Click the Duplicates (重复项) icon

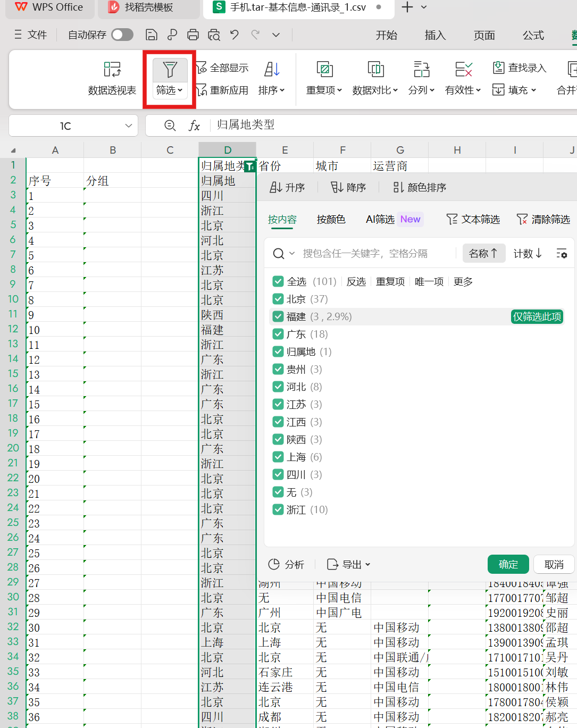tap(324, 70)
